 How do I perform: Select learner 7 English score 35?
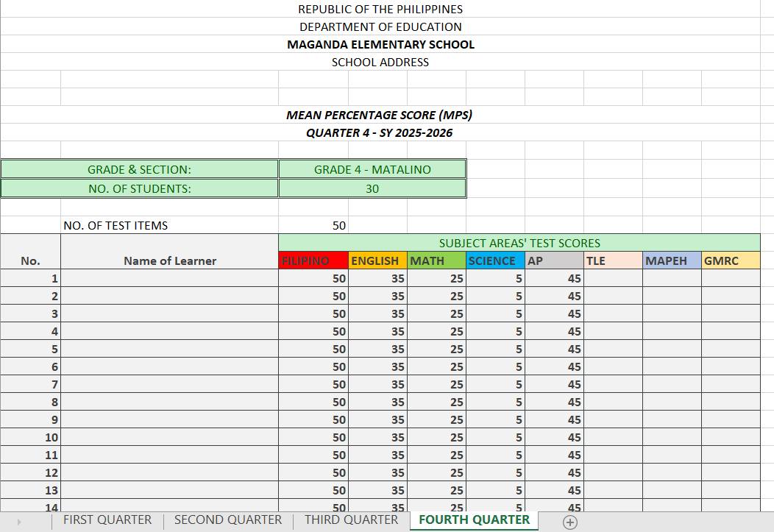tap(377, 384)
